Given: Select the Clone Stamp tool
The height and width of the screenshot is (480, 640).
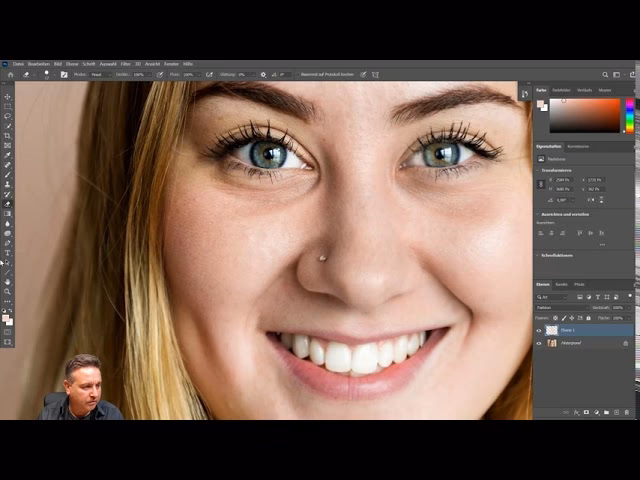Looking at the screenshot, I should (x=8, y=184).
